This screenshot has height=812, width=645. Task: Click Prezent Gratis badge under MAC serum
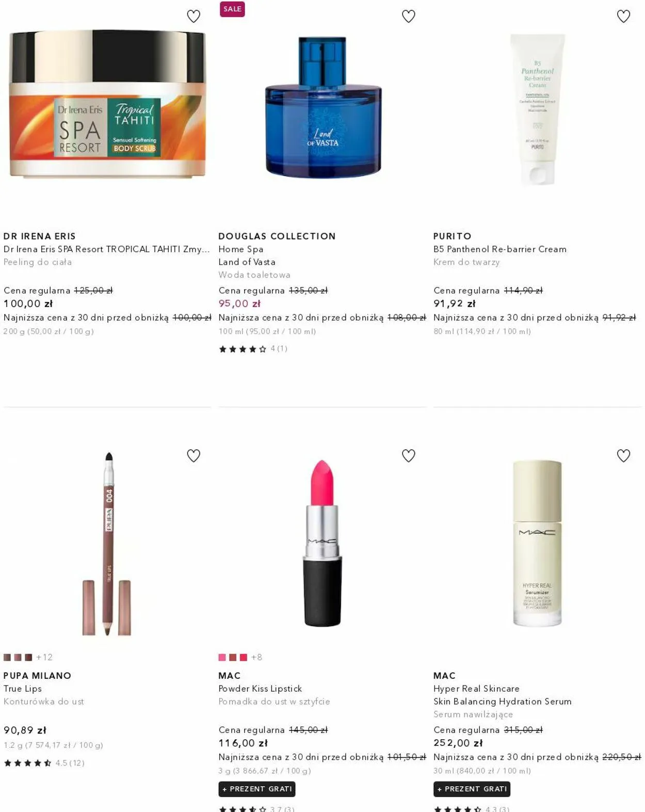[472, 789]
